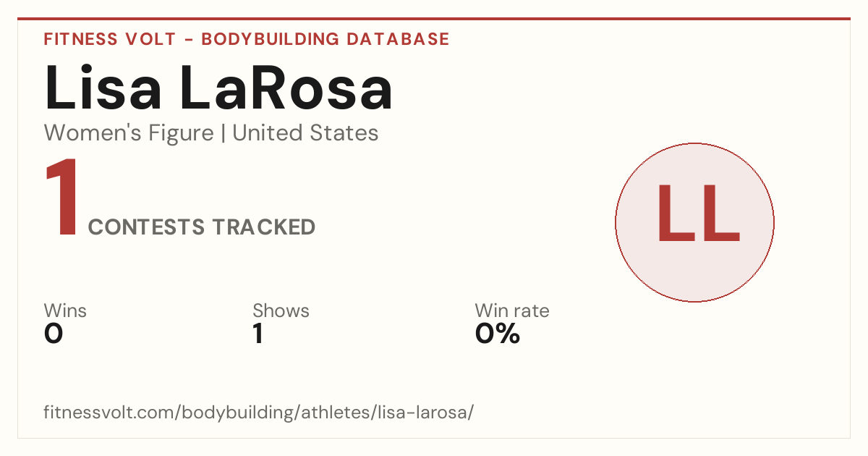
Task: Click the dash in the header title
Action: pyautogui.click(x=188, y=40)
